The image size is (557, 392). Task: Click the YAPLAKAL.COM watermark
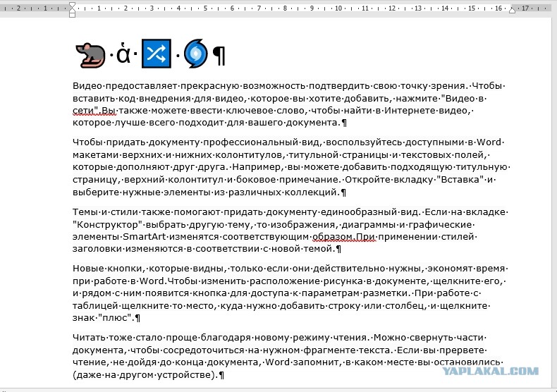[490, 372]
